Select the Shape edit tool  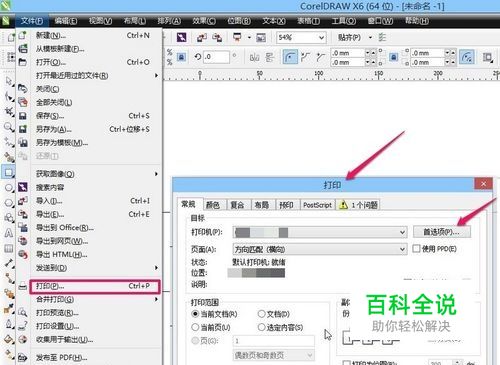pyautogui.click(x=8, y=97)
